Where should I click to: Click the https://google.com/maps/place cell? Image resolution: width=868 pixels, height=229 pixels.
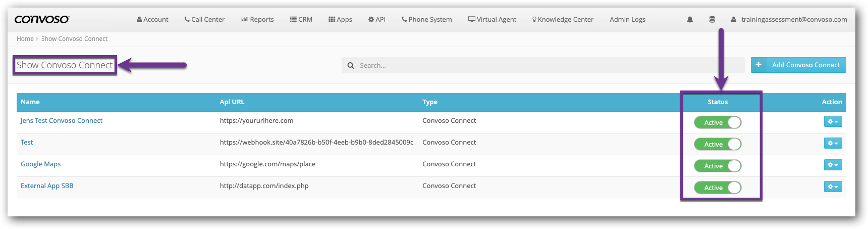click(267, 164)
